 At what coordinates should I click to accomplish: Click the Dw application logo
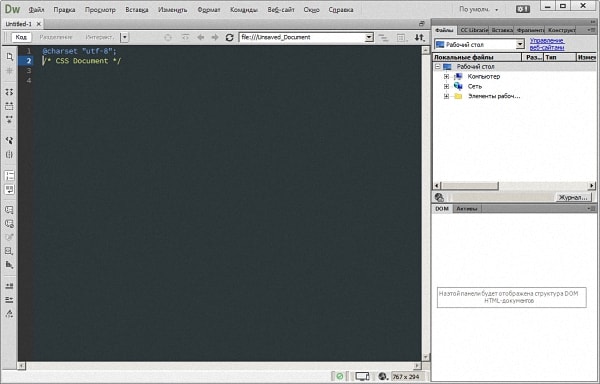(x=12, y=9)
